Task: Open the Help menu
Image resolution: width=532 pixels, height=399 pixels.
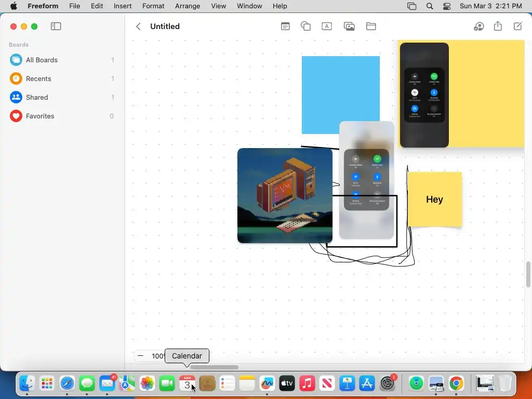Action: 280,6
